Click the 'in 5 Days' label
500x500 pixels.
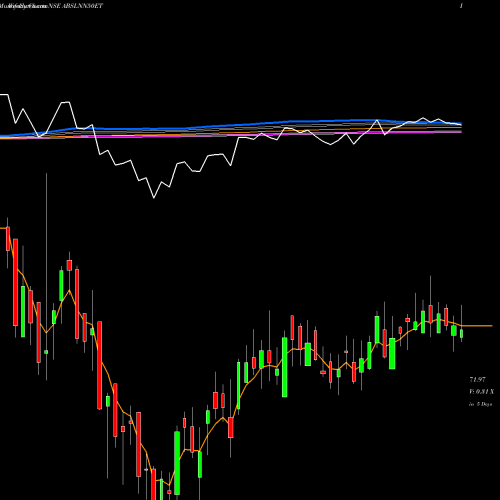click(481, 404)
